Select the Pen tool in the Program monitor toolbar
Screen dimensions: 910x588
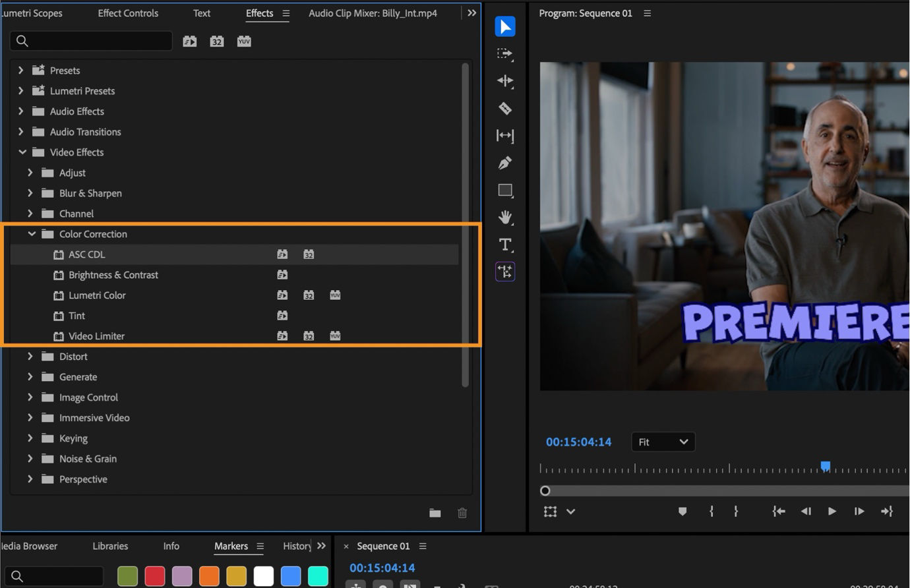pyautogui.click(x=504, y=163)
